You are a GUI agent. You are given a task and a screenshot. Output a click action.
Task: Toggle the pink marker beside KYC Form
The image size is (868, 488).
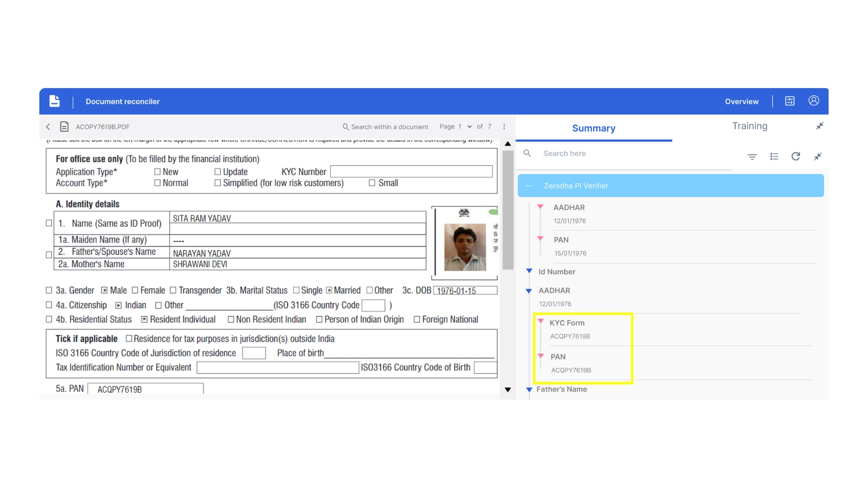pyautogui.click(x=540, y=321)
